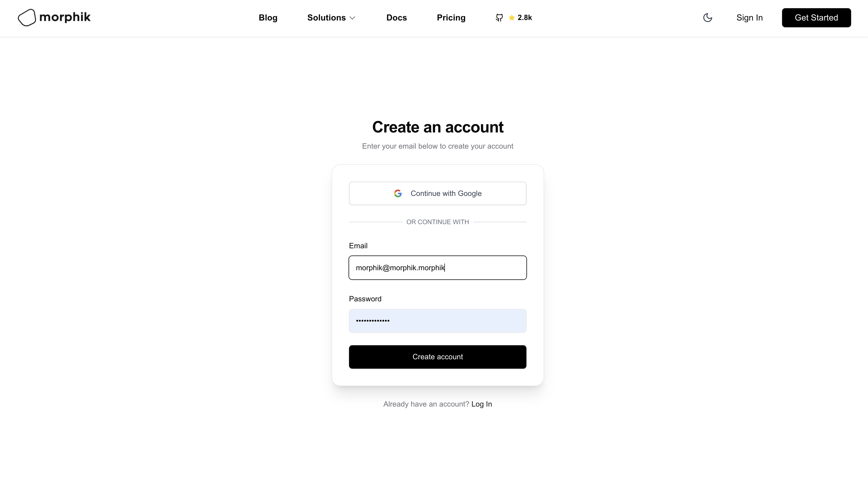Open the Solutions chevron arrow
Image resolution: width=868 pixels, height=484 pixels.
click(352, 18)
